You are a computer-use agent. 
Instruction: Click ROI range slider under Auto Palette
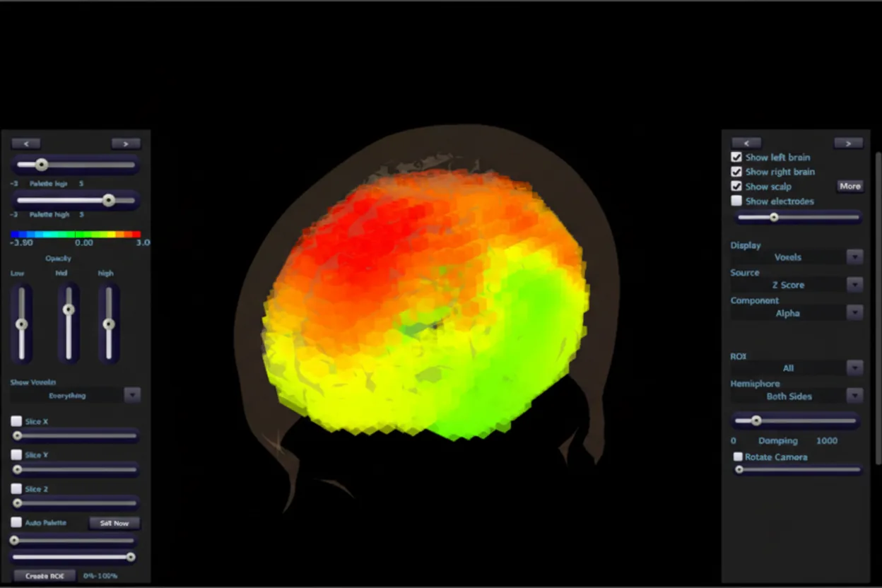tap(72, 541)
